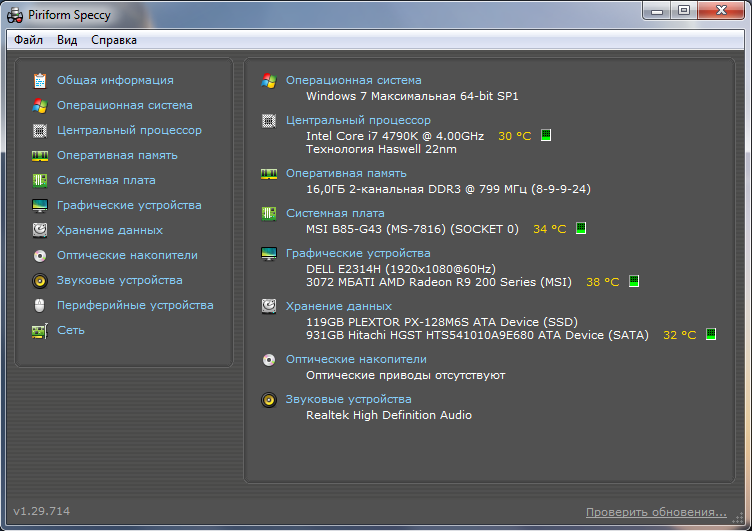
Task: Click the Windows flag icon beside sidebar Операционная система
Action: click(40, 106)
